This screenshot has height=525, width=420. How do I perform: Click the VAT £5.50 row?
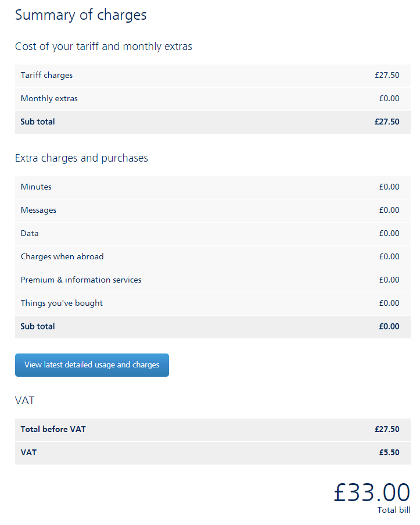point(213,453)
